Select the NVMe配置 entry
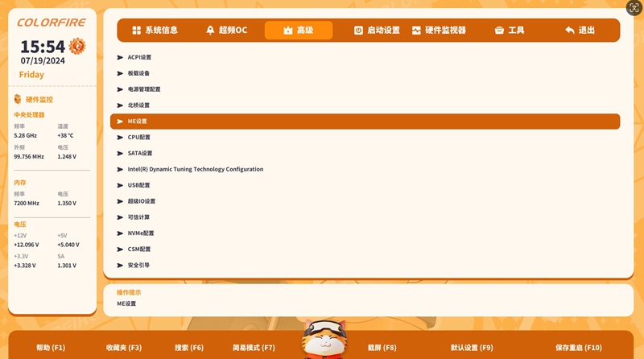Viewport: 644px width, 359px height. point(140,233)
